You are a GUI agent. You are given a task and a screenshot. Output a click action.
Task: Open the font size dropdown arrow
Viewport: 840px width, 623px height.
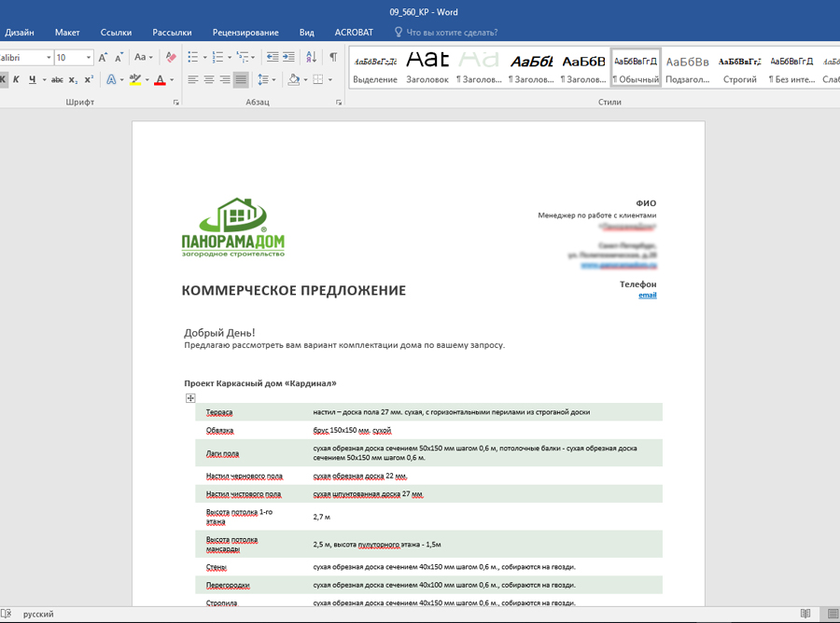tap(89, 57)
